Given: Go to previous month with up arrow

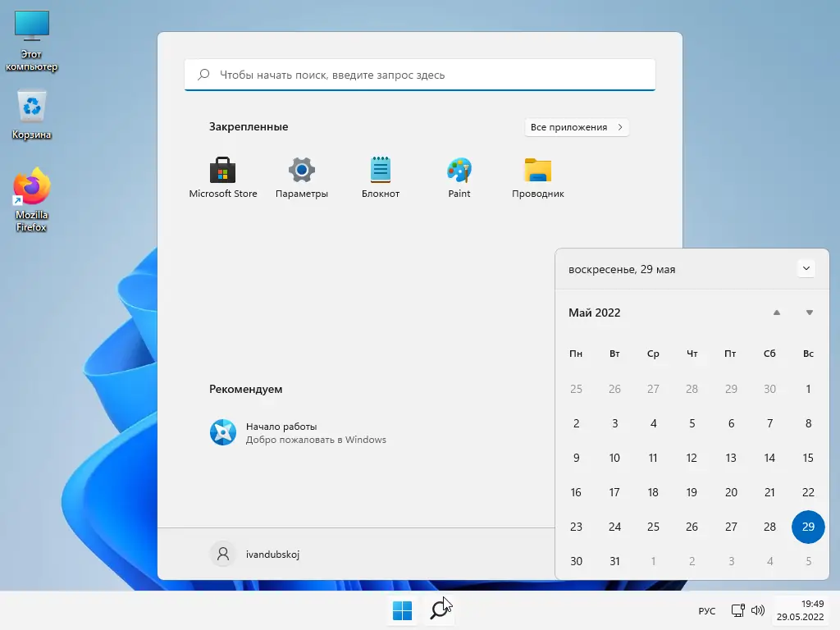Looking at the screenshot, I should [x=776, y=313].
